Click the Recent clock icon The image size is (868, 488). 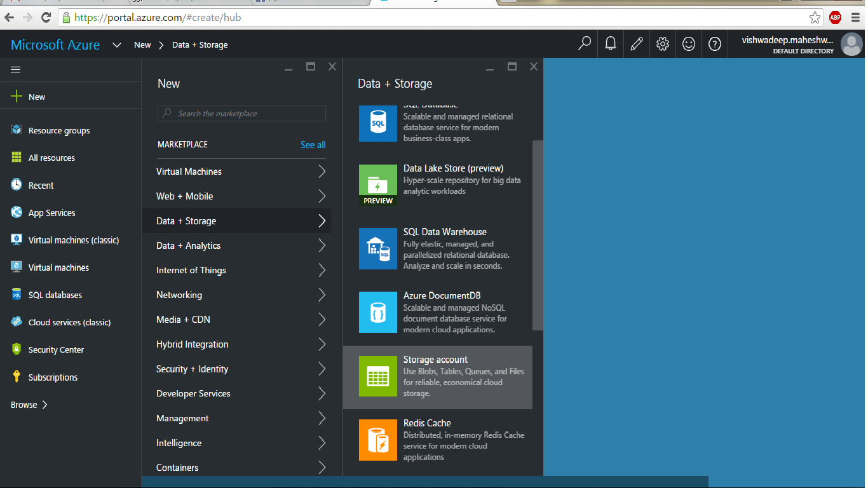coord(17,184)
